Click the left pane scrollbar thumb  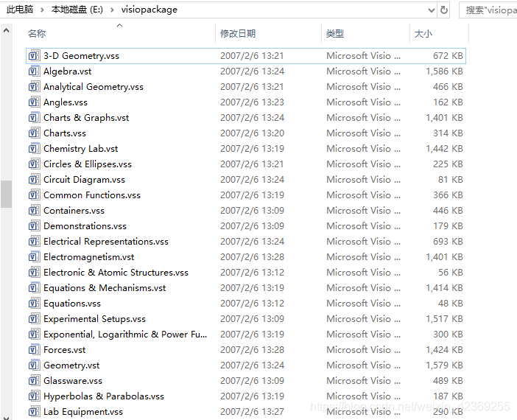coord(6,194)
